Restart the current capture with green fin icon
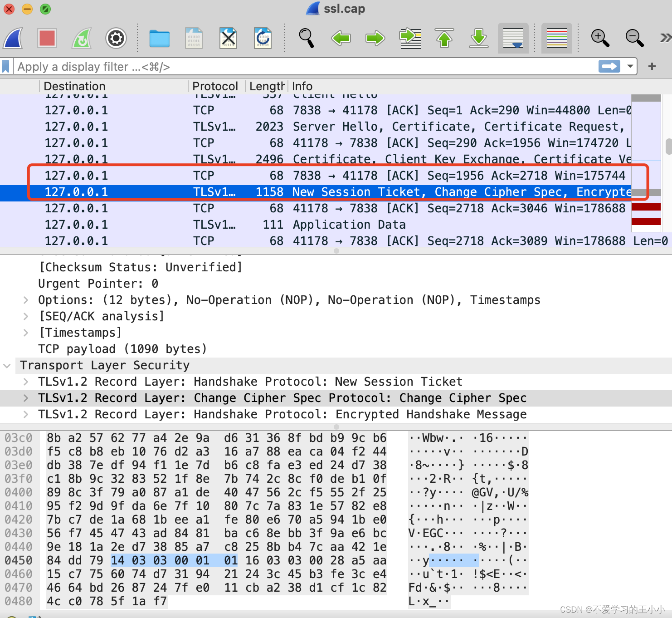 82,38
